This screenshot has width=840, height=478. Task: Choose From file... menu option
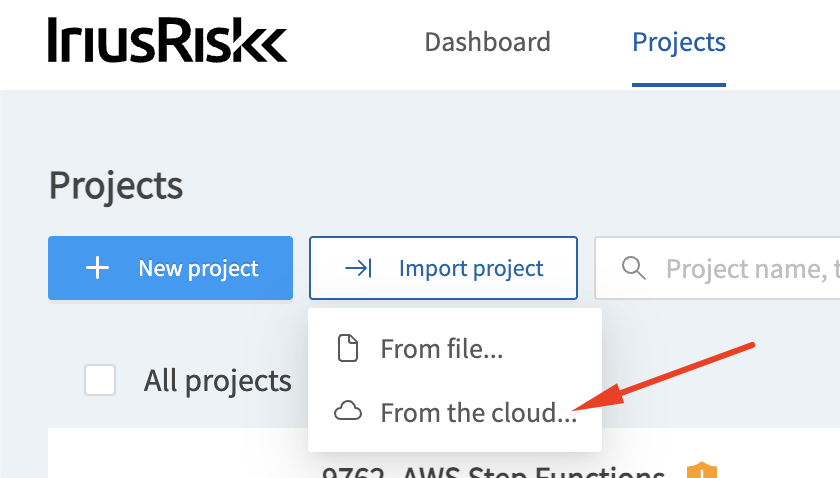[x=455, y=349]
